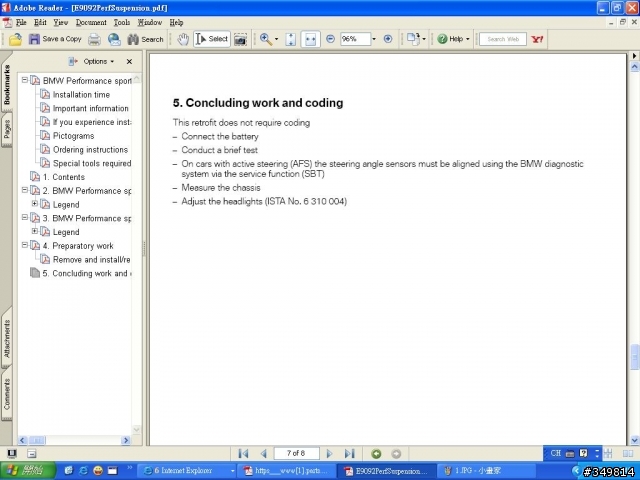The image size is (640, 480).
Task: Click the Search Web input field
Action: pos(503,39)
